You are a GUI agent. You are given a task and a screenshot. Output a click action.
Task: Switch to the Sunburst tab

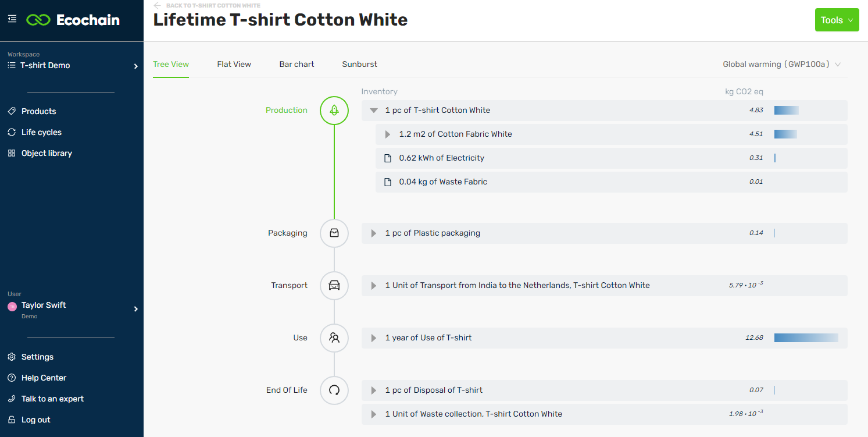(359, 65)
